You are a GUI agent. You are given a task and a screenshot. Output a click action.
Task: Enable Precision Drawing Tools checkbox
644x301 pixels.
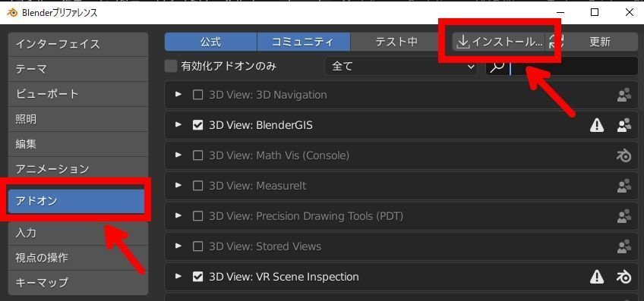click(x=198, y=216)
